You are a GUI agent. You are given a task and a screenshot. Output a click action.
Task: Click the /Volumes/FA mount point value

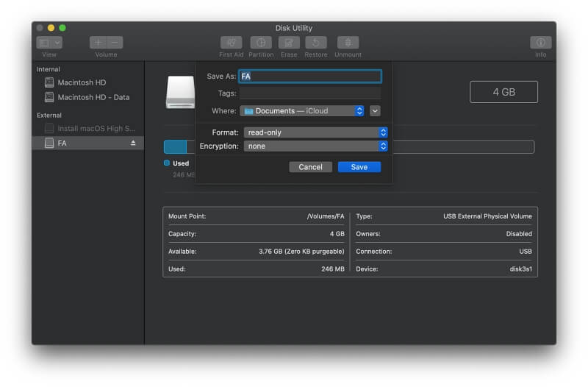(326, 216)
